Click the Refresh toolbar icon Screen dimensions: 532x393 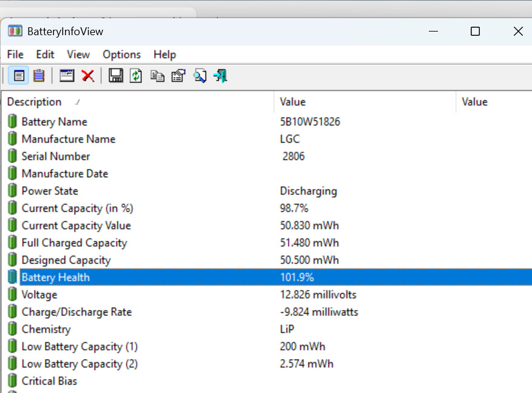136,76
